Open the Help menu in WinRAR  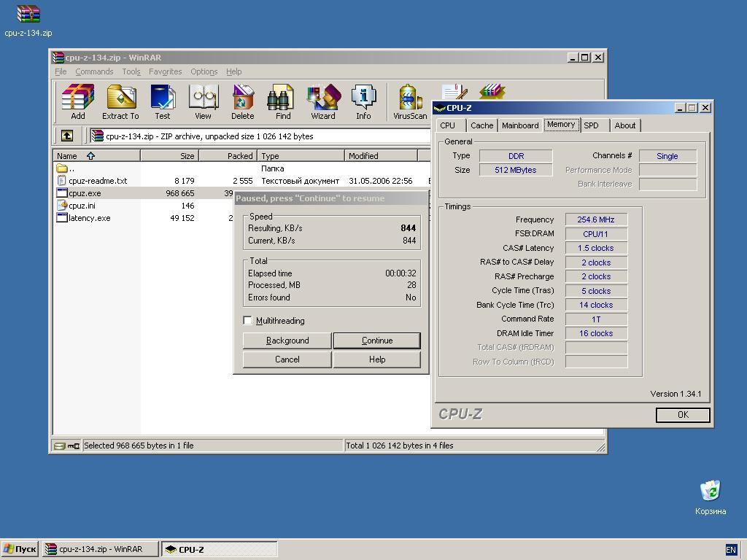click(x=234, y=71)
